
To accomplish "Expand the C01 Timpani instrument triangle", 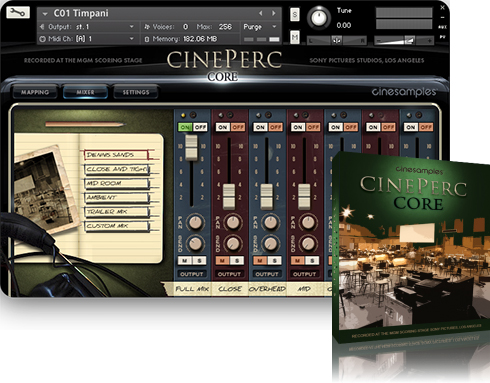I will point(45,14).
